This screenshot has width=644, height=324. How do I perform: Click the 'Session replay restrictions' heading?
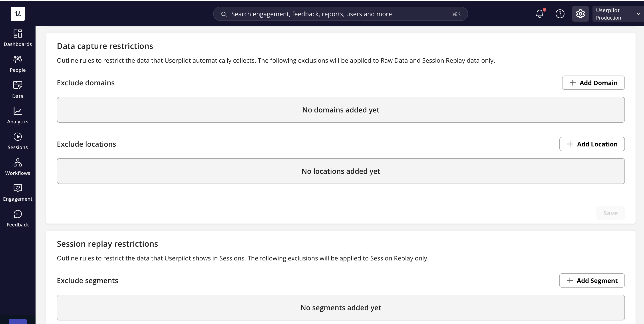click(x=107, y=244)
